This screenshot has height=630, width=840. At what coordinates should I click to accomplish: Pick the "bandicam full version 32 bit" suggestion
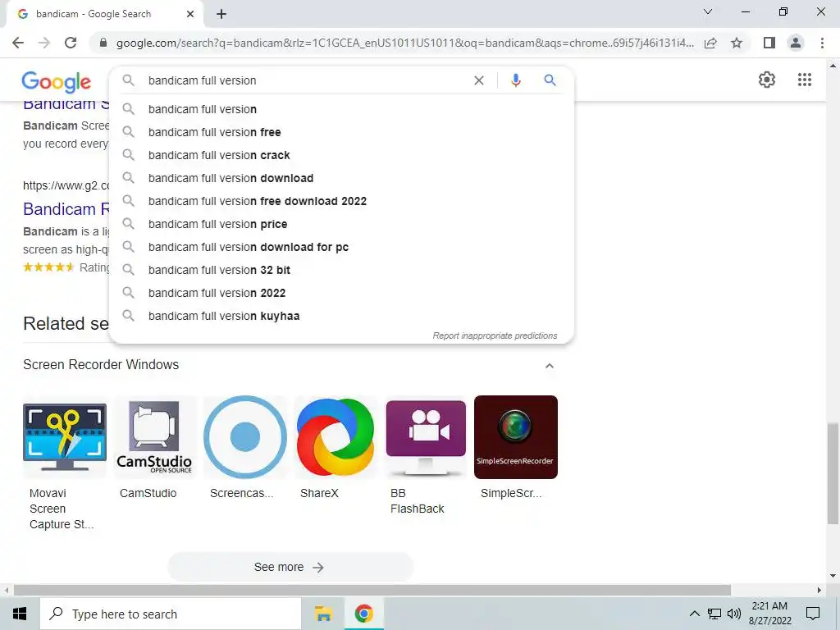(x=342, y=271)
